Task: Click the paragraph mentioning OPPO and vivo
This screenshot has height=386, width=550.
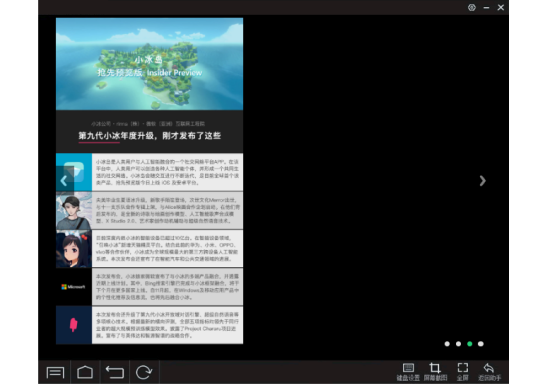Action: (x=167, y=249)
